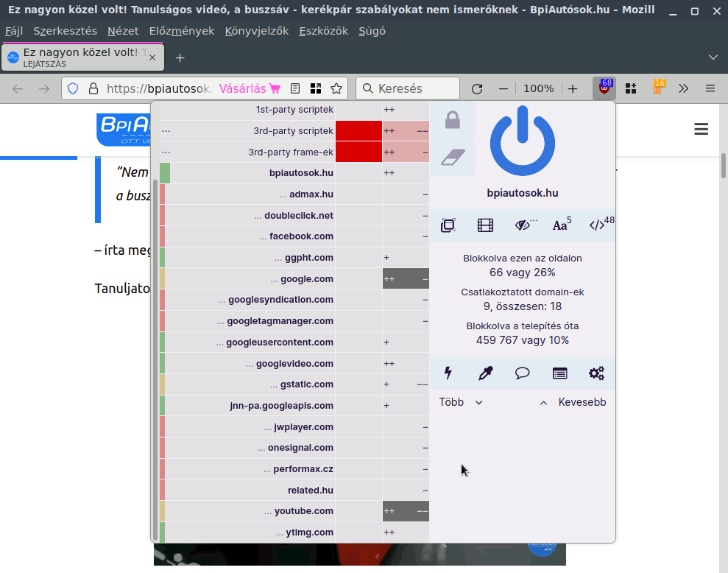Collapse with the Kevesebb (Less) control
Screen dimensions: 728x573
pyautogui.click(x=573, y=402)
